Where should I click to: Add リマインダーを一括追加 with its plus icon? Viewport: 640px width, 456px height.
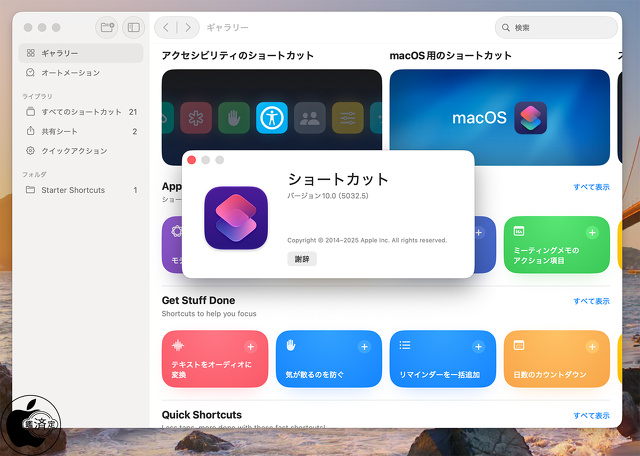(478, 347)
